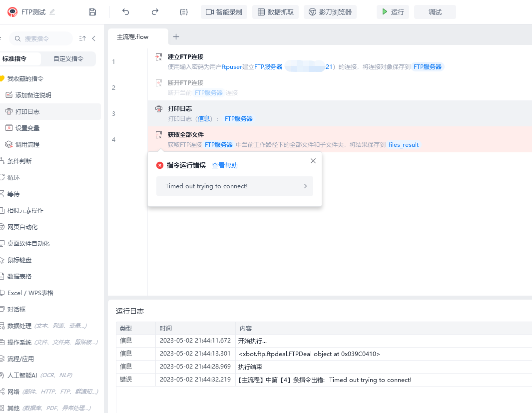Collapse the command panel with the left chevron

pyautogui.click(x=93, y=38)
